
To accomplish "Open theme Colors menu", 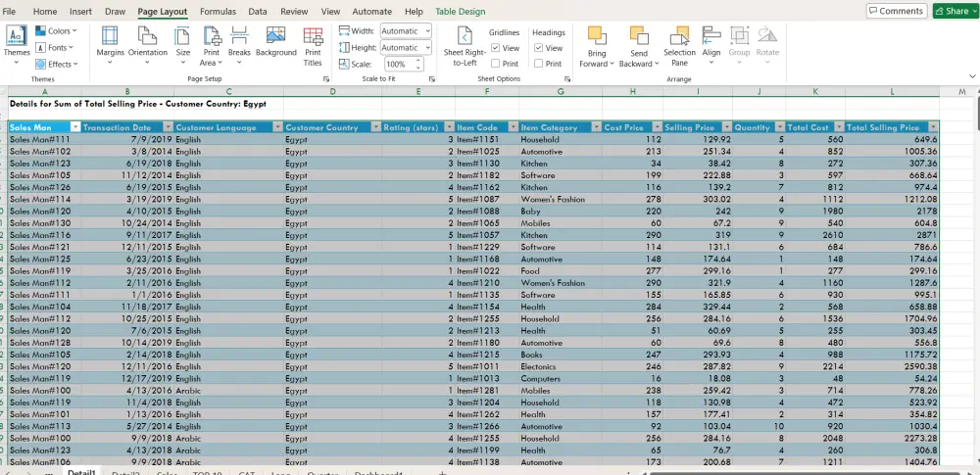I will (x=56, y=30).
